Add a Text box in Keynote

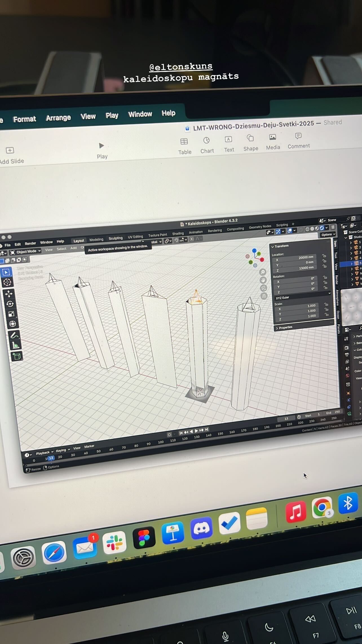pos(229,144)
